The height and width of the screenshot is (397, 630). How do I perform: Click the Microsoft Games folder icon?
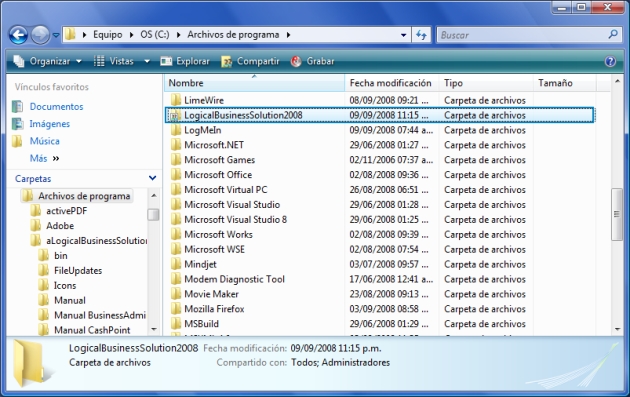tap(176, 160)
